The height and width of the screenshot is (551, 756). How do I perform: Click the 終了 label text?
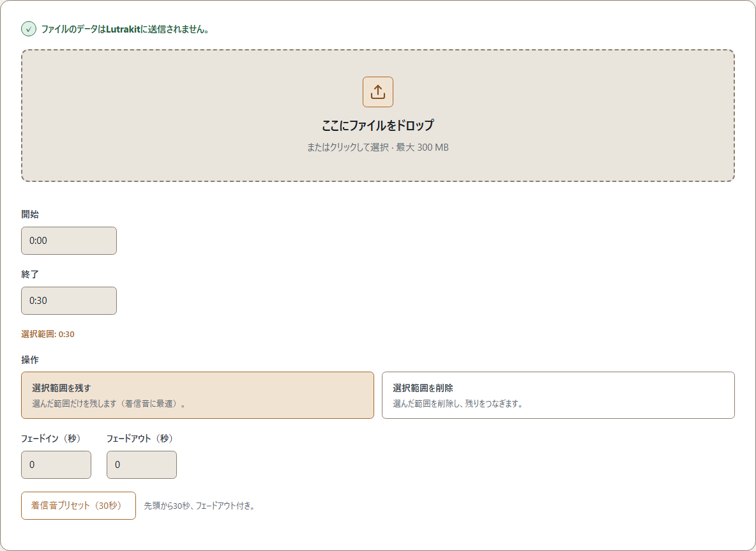coord(30,275)
